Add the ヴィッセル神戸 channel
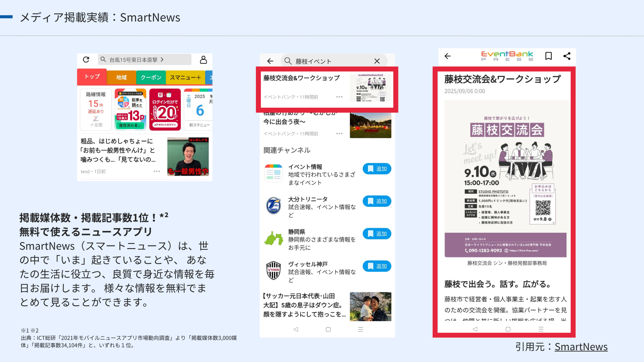Screen dimensions: 644x362 point(377,266)
